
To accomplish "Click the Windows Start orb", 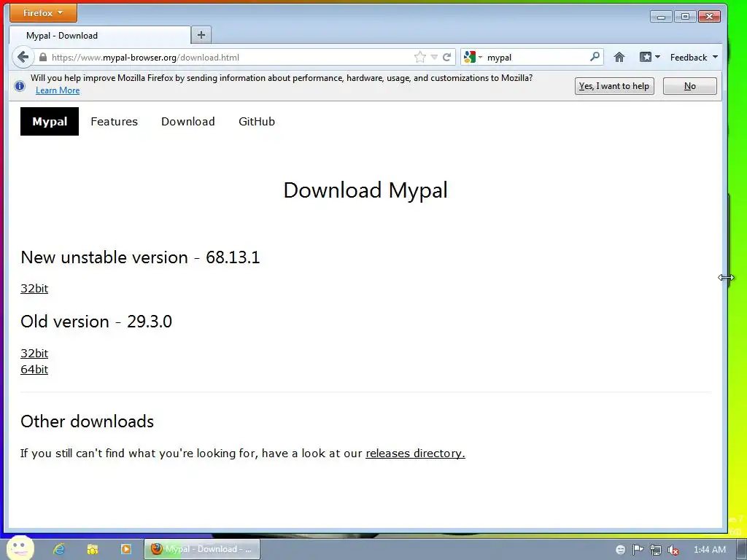I will point(20,548).
